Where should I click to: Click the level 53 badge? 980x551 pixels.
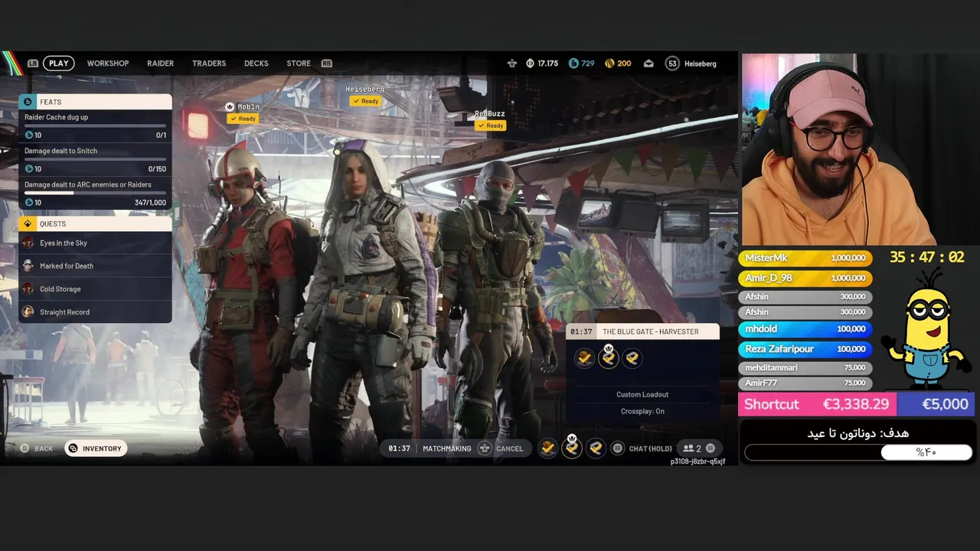tap(672, 64)
